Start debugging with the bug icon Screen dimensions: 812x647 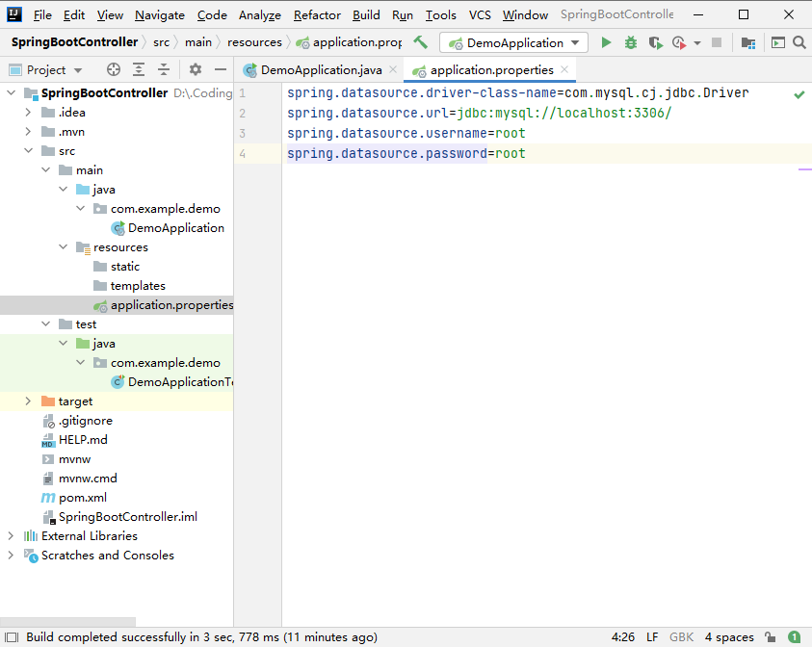click(x=630, y=42)
